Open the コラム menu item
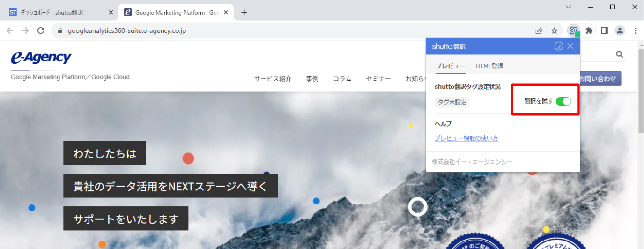Screen dimensions: 644x249 tap(342, 79)
